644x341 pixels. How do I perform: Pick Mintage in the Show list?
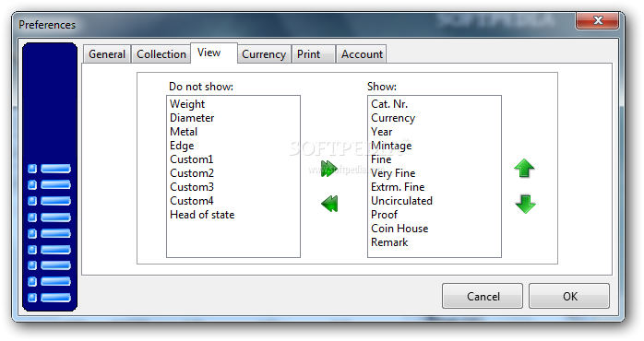tap(435, 146)
